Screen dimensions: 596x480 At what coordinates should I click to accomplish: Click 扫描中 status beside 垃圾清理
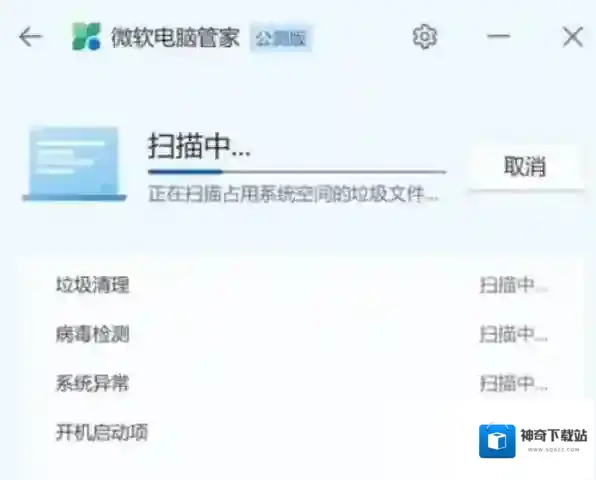click(514, 285)
